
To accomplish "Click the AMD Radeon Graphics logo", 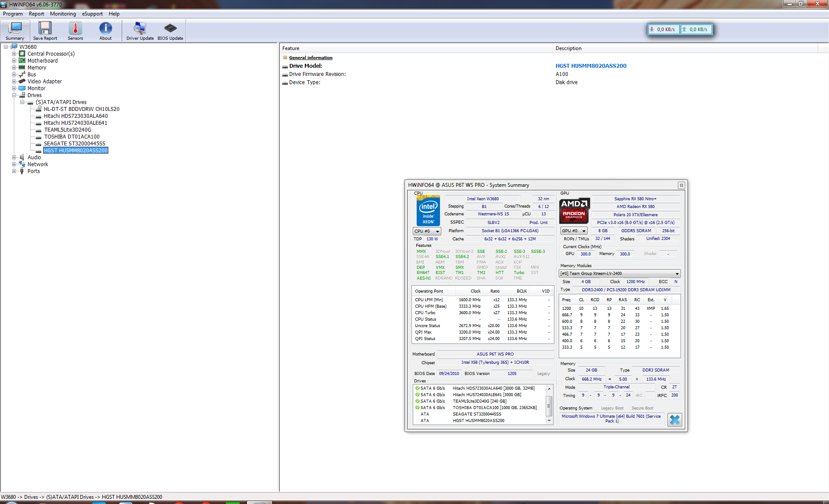I will click(574, 210).
